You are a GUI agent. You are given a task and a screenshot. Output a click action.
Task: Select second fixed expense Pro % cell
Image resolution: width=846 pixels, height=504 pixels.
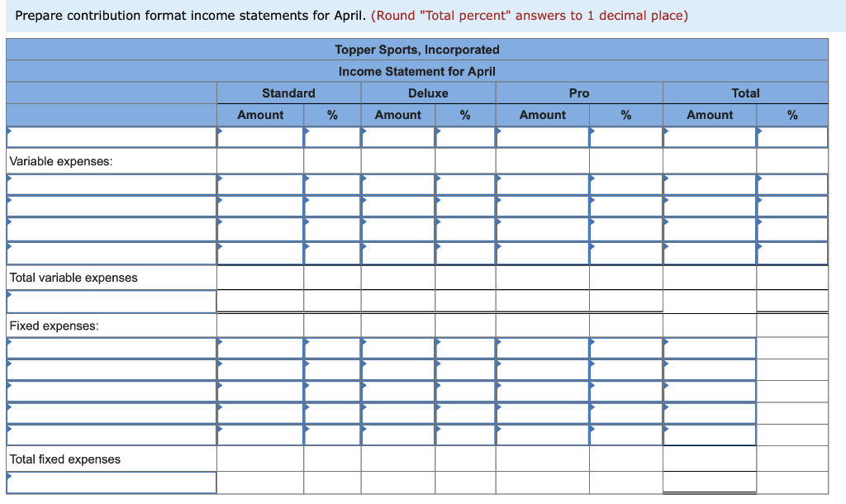(x=626, y=369)
